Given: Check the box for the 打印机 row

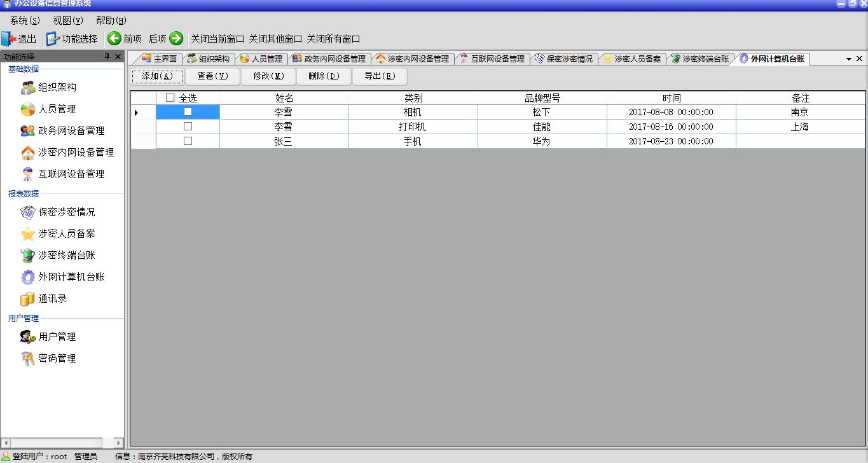Looking at the screenshot, I should tap(188, 127).
